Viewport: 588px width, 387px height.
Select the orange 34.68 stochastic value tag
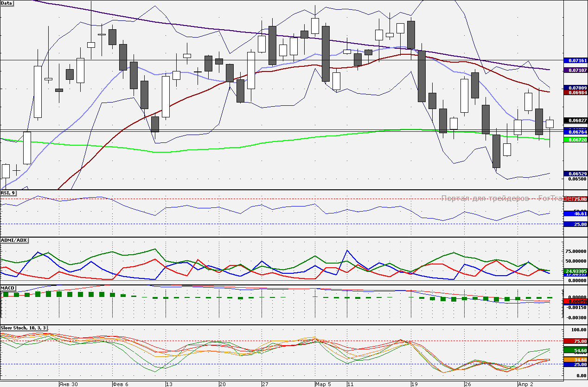click(574, 360)
